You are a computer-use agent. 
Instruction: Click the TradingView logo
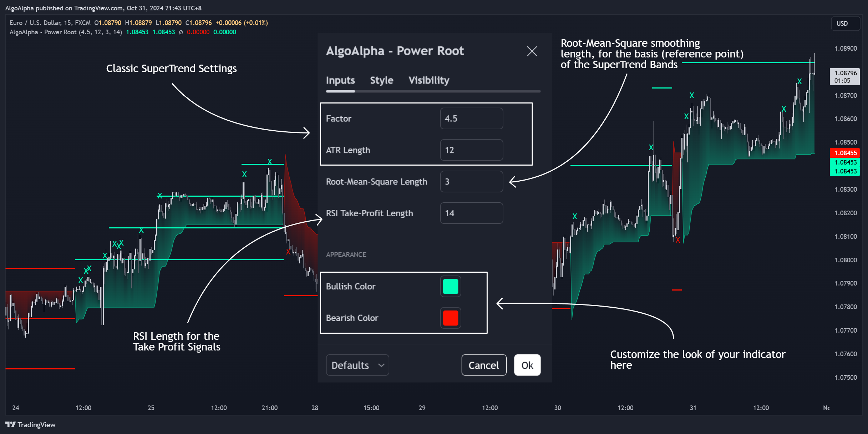tap(31, 425)
